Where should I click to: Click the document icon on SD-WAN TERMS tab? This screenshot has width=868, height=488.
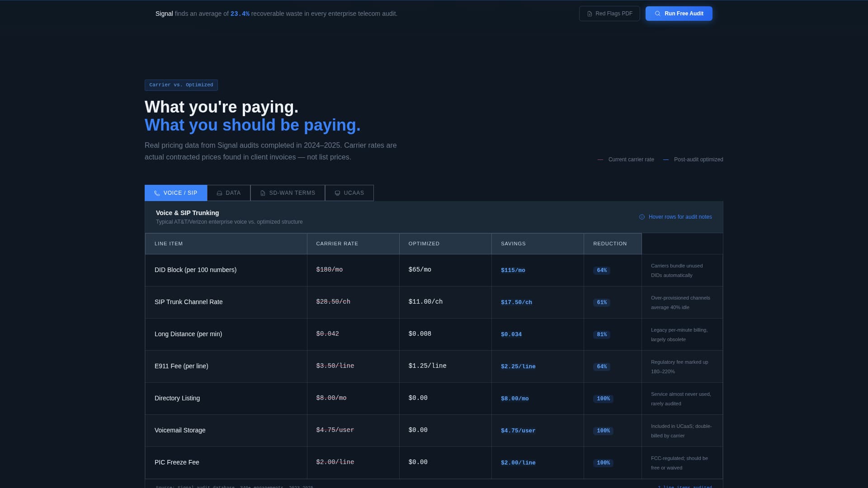coord(263,192)
